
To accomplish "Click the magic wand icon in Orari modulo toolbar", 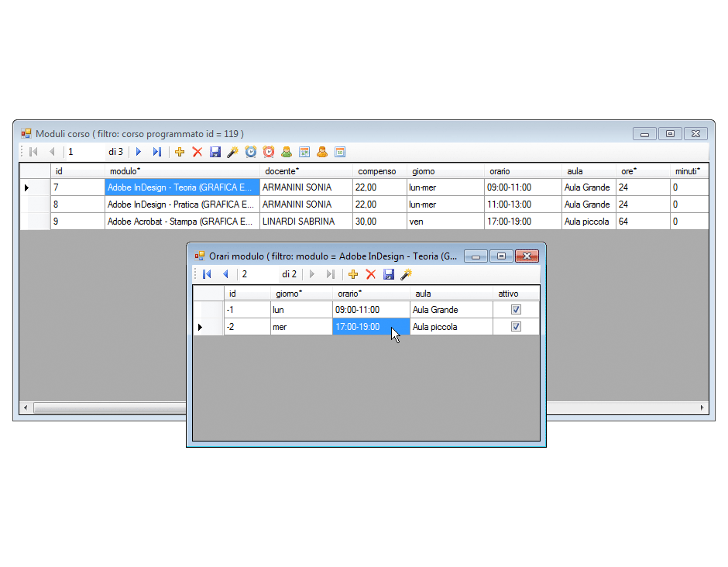I will click(x=407, y=274).
